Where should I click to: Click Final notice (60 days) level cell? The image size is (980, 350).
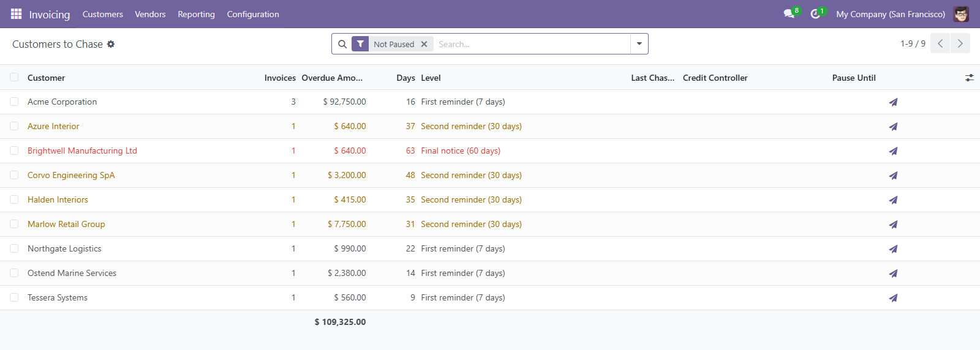tap(461, 151)
